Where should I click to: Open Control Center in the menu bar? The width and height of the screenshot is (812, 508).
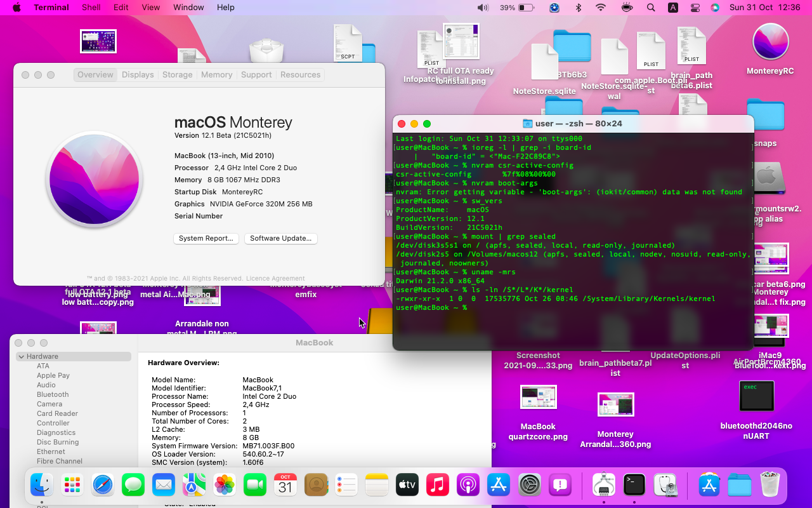coord(695,8)
